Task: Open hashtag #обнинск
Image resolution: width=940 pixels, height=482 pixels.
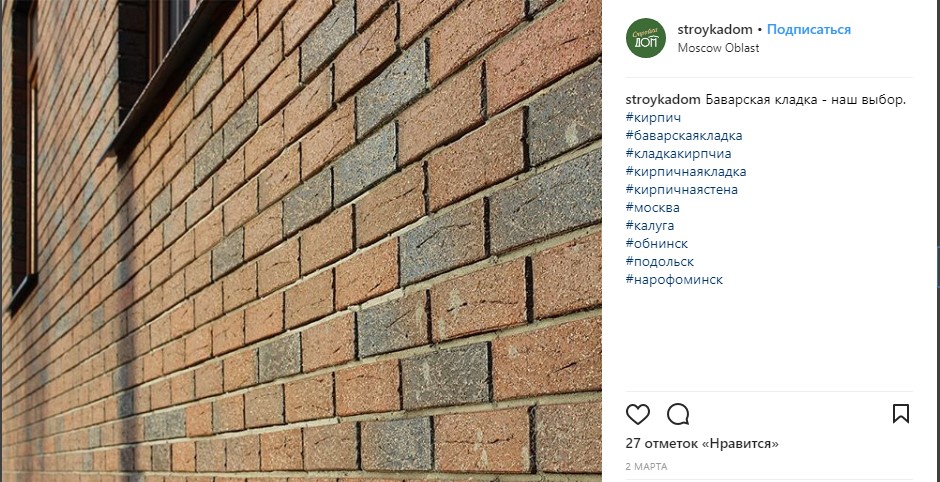Action: [657, 243]
